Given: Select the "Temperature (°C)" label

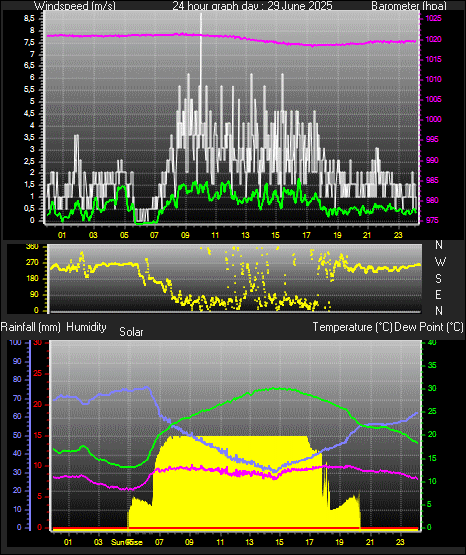Looking at the screenshot, I should pyautogui.click(x=352, y=327).
